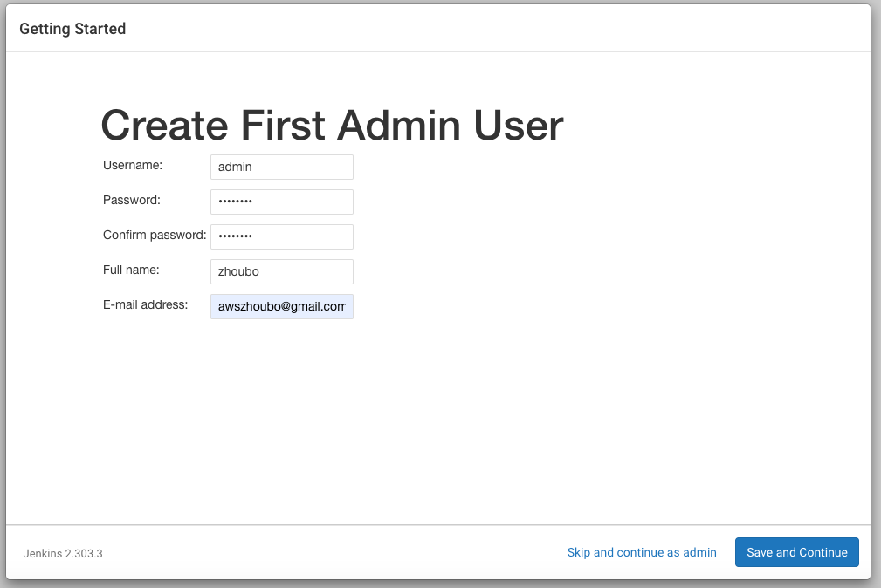This screenshot has width=881, height=588.
Task: Click the Confirm password: label
Action: click(x=155, y=235)
